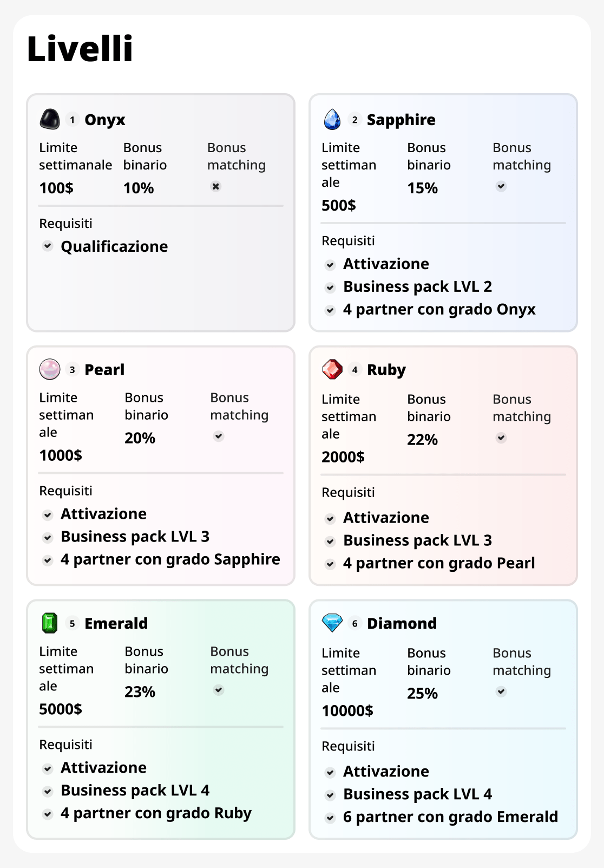The height and width of the screenshot is (868, 604).
Task: Click Onyx bonus matching cross mark
Action: [216, 186]
